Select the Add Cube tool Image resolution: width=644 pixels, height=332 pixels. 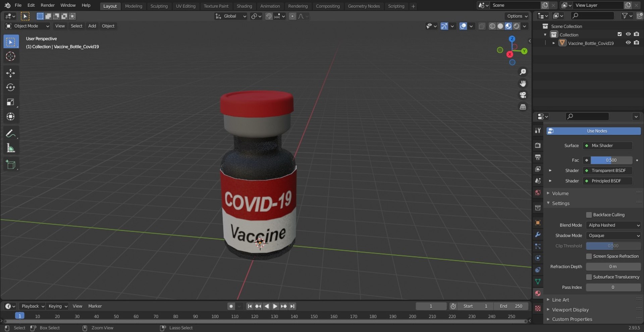pos(11,165)
